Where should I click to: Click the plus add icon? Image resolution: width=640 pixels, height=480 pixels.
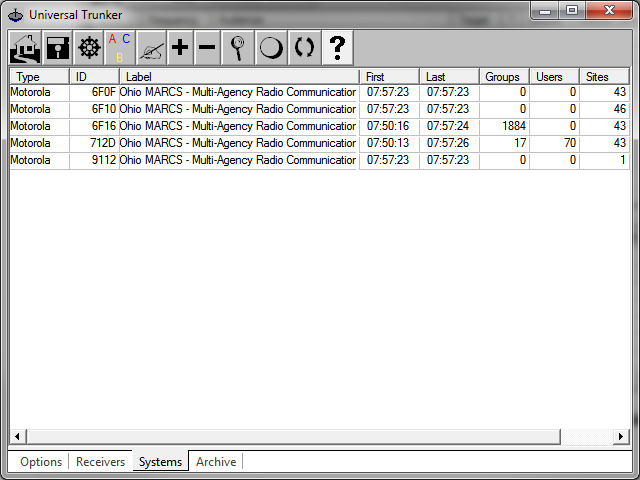[x=180, y=47]
